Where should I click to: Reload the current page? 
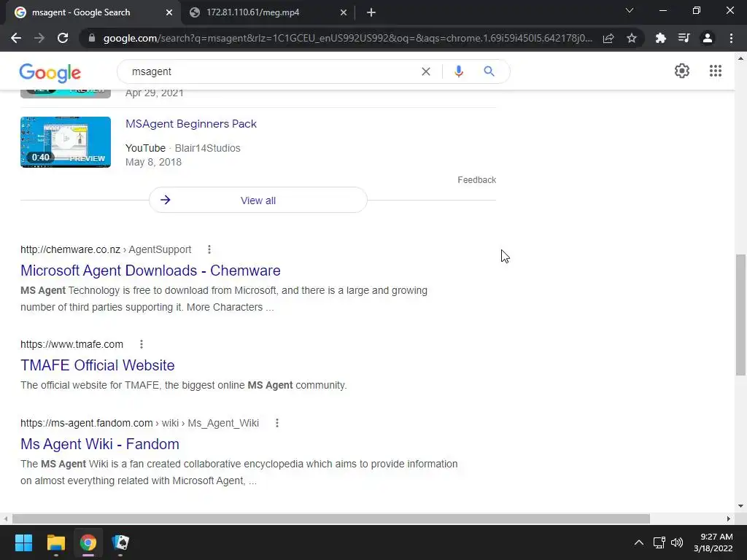pyautogui.click(x=63, y=38)
